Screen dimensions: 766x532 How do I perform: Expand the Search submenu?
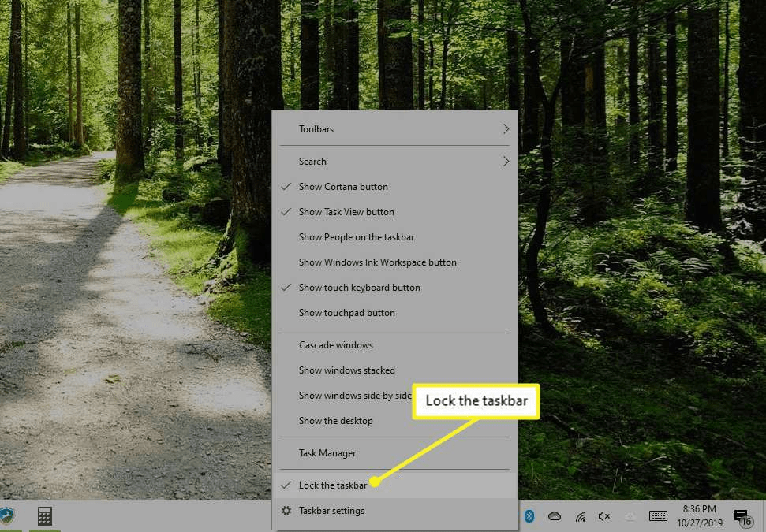(394, 162)
